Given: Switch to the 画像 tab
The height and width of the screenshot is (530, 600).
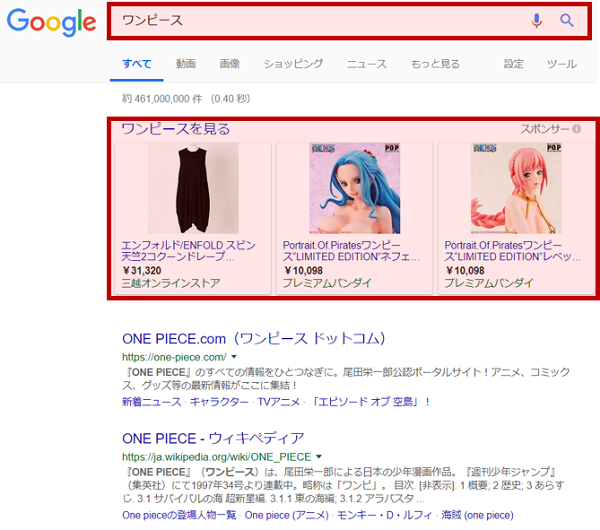Looking at the screenshot, I should (230, 64).
